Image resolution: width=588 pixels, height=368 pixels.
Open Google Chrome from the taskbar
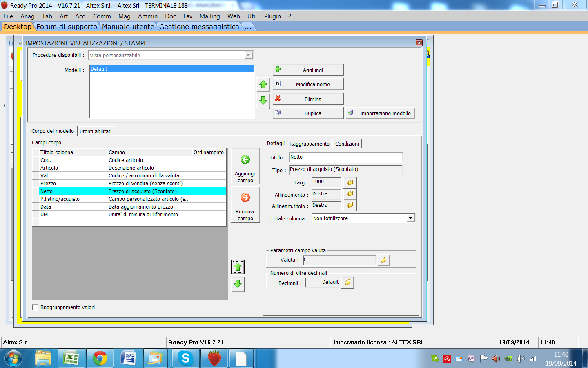(100, 359)
